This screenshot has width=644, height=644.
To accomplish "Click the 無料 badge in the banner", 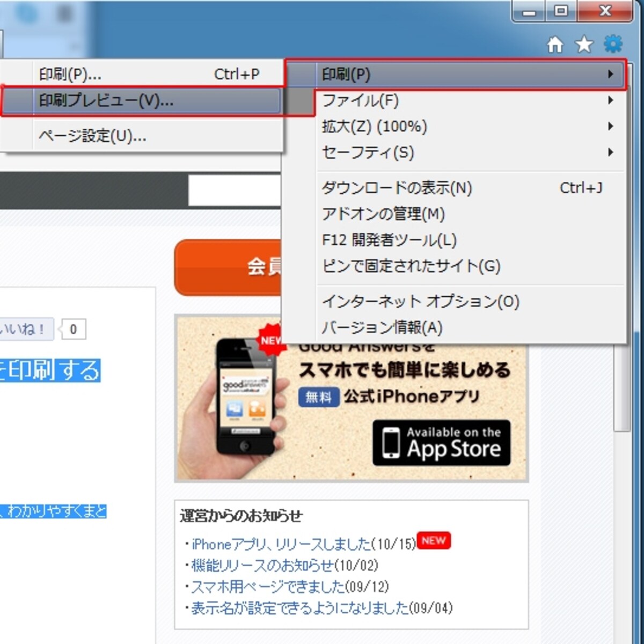I will click(319, 397).
